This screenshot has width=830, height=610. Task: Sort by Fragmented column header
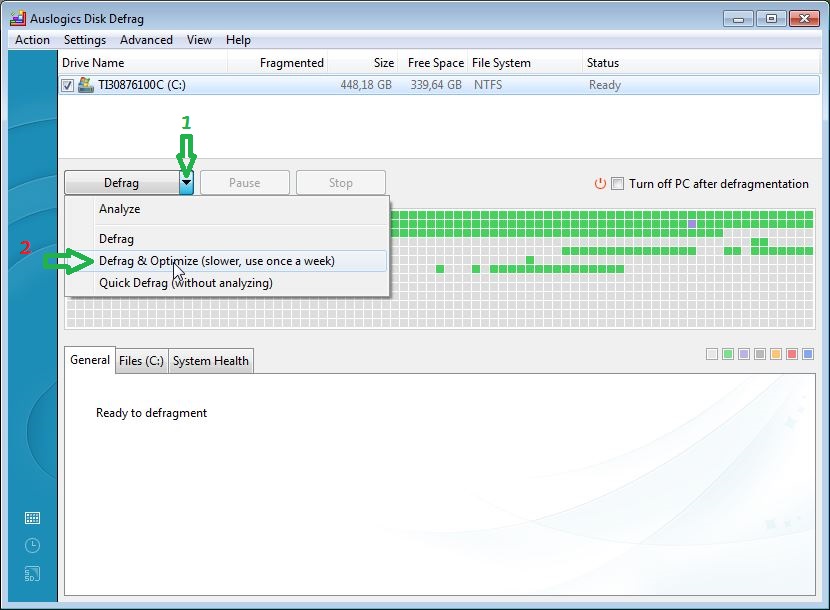point(277,63)
